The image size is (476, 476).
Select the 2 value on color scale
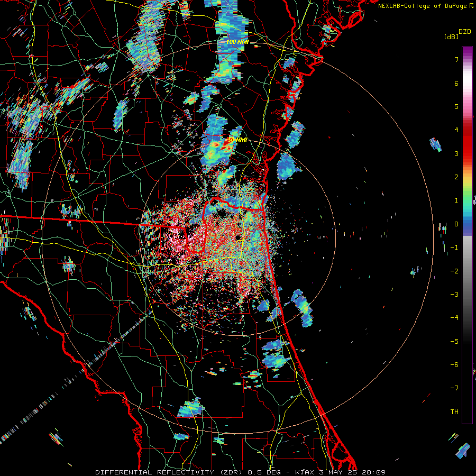click(x=456, y=177)
